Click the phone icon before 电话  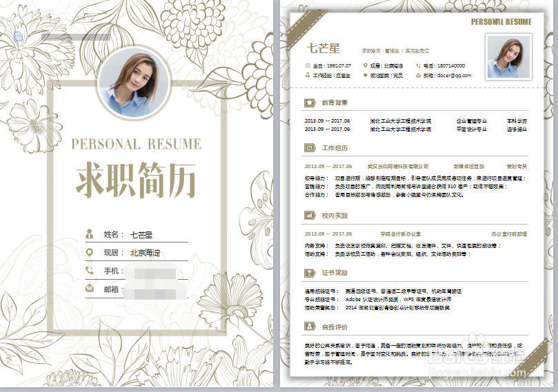point(419,65)
